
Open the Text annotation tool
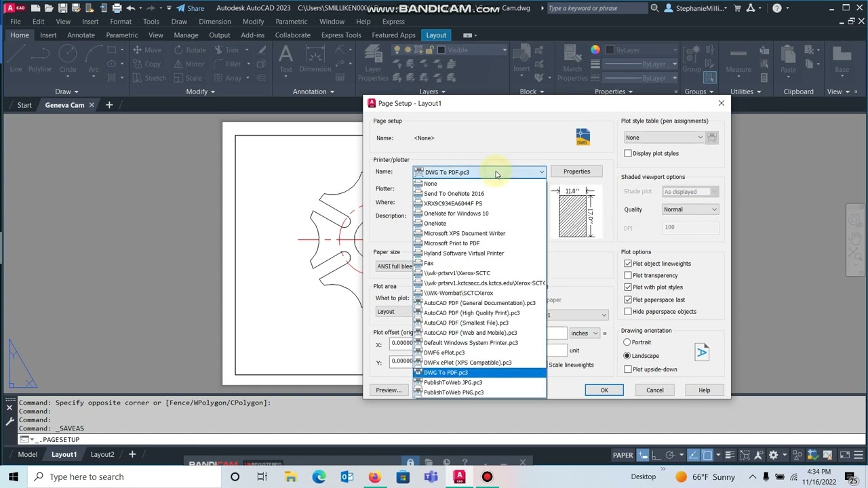coord(285,59)
